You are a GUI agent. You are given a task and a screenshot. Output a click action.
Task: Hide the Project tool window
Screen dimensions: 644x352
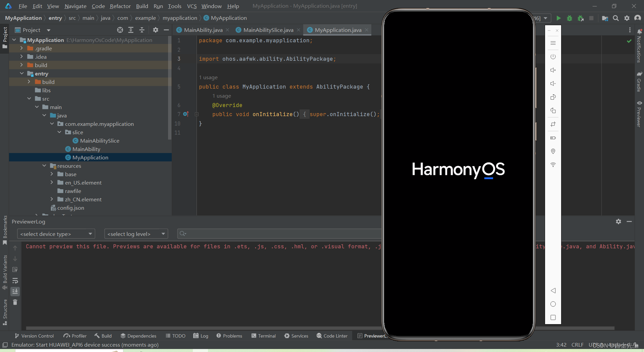click(166, 30)
